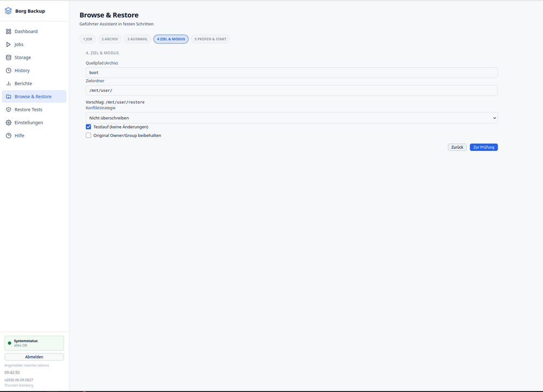Open Hilfe in the sidebar

pyautogui.click(x=34, y=136)
